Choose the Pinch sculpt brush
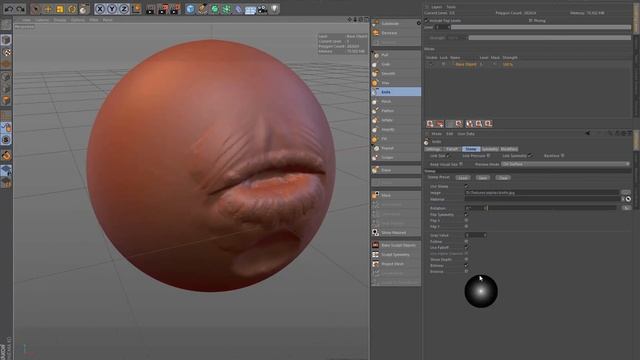Screen dimensions: 640x360 tap(396, 101)
